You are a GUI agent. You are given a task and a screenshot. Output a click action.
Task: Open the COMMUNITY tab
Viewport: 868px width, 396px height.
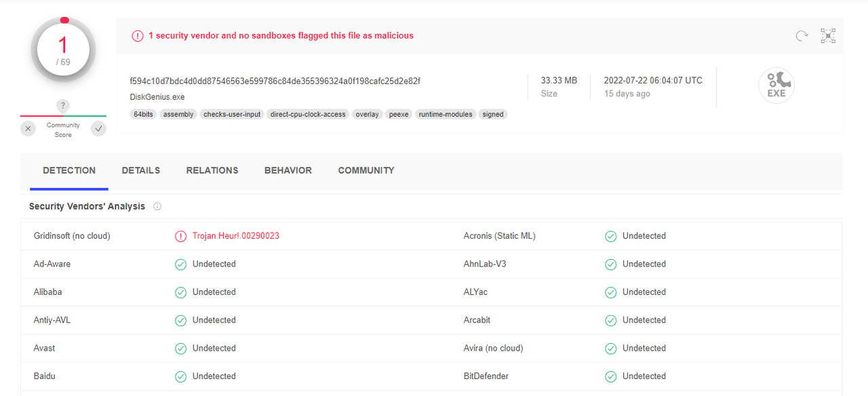click(x=366, y=171)
